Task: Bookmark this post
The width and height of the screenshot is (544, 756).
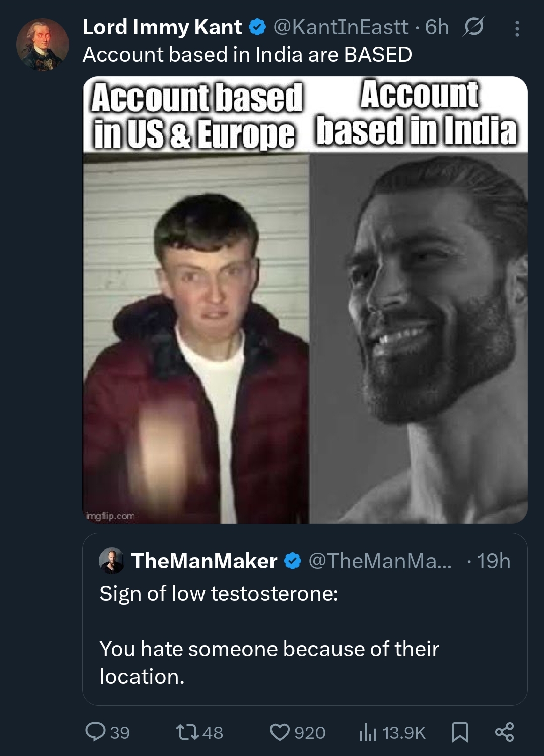Action: point(460,732)
